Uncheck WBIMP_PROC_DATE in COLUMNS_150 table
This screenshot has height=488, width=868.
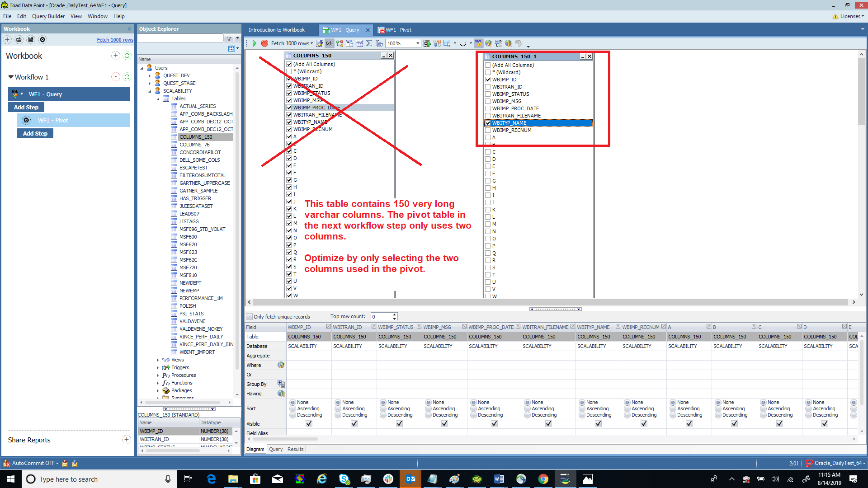coord(289,108)
